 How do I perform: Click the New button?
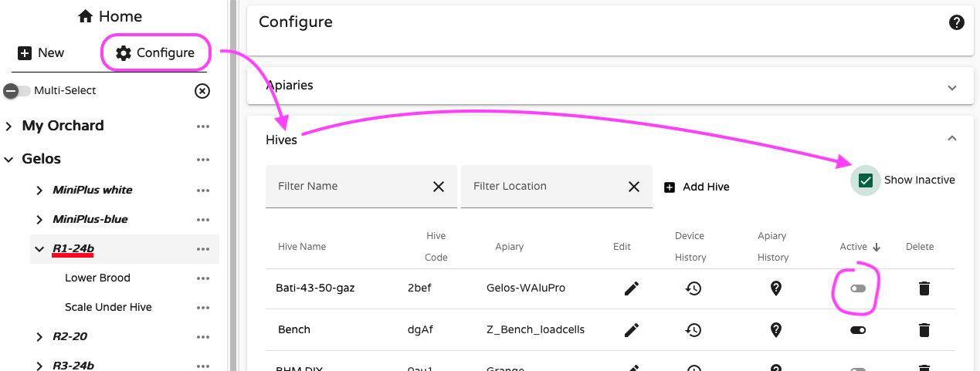(x=42, y=53)
